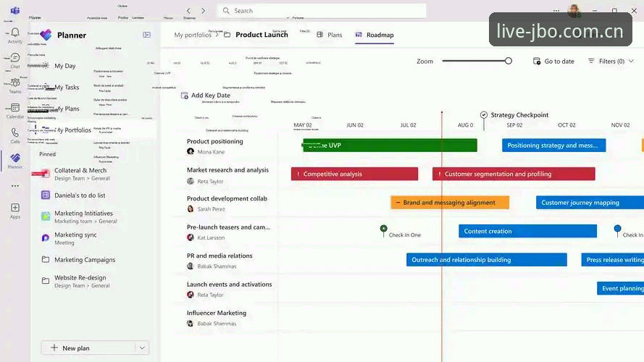
Task: Open Teams section icon
Action: point(15,85)
